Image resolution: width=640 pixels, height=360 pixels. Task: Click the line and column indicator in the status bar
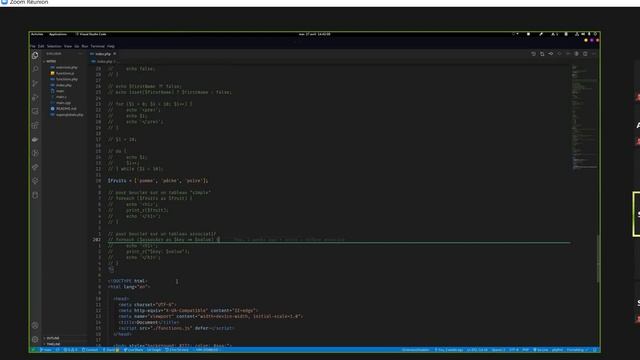477,350
